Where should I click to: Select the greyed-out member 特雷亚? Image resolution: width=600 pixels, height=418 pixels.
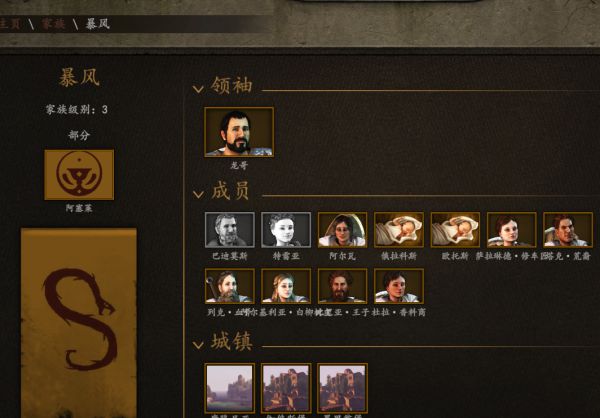[x=286, y=230]
